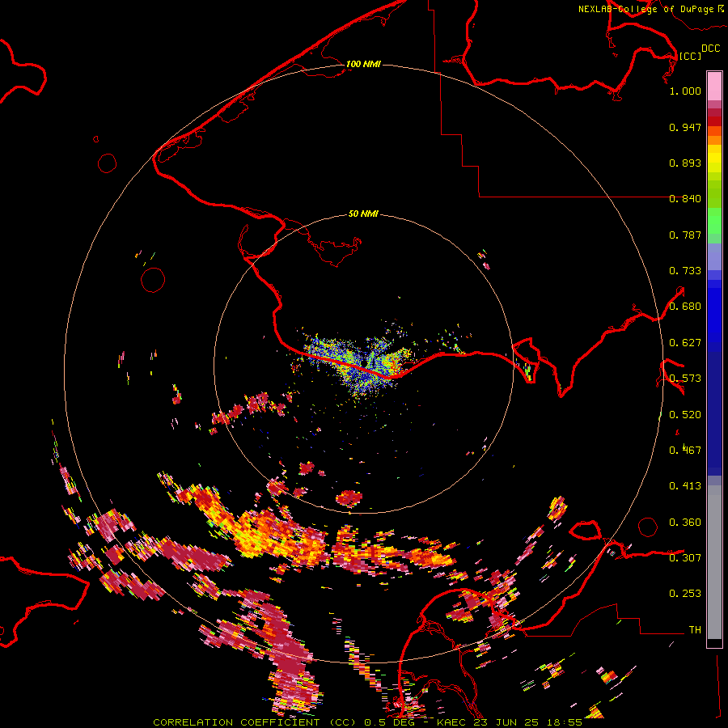Click the DCC label above the scale
Viewport: 728px width, 728px height.
click(711, 49)
